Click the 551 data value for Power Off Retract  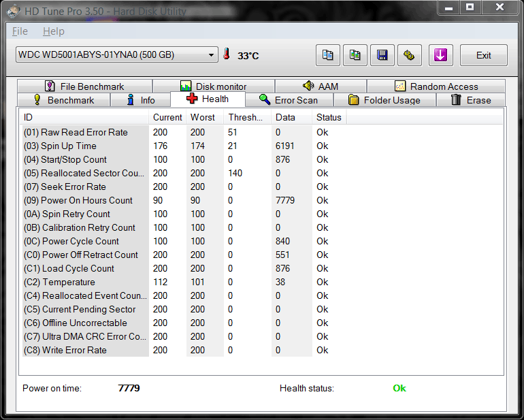(x=282, y=255)
